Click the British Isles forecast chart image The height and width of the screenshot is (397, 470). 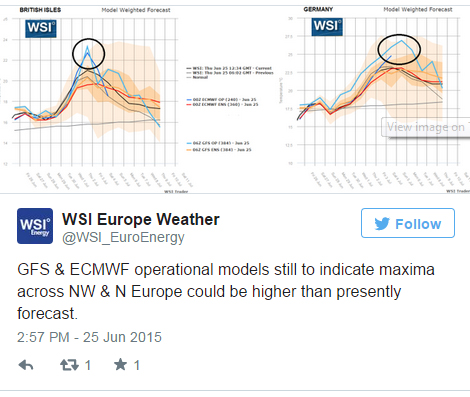97,98
